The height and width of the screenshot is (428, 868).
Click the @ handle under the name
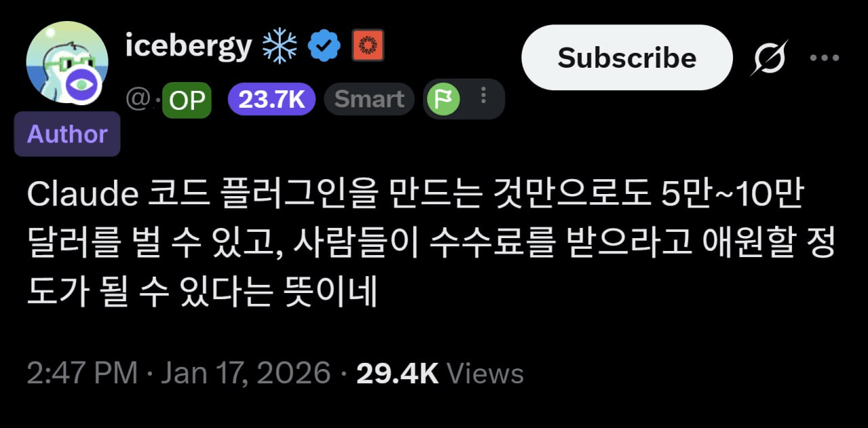click(x=142, y=100)
